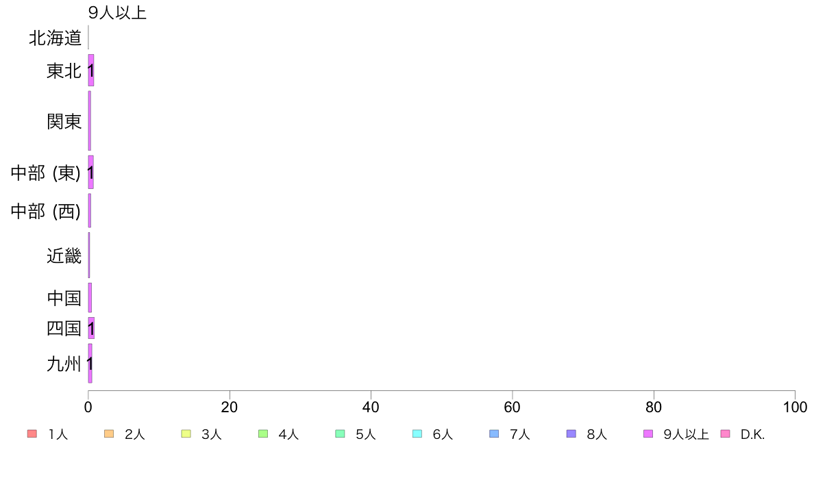Click the 近畿 category label
814x504 pixels.
point(64,255)
